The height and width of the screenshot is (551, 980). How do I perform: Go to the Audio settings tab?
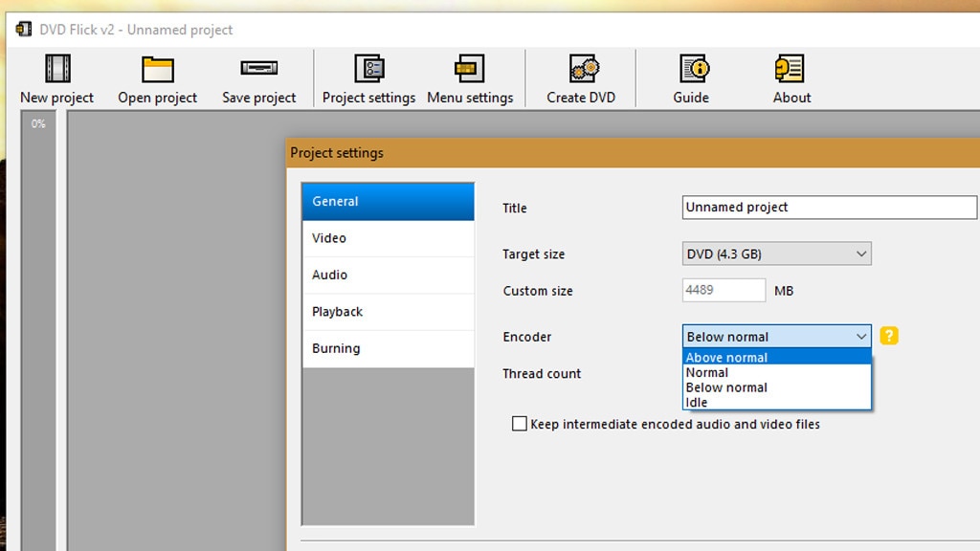click(388, 275)
